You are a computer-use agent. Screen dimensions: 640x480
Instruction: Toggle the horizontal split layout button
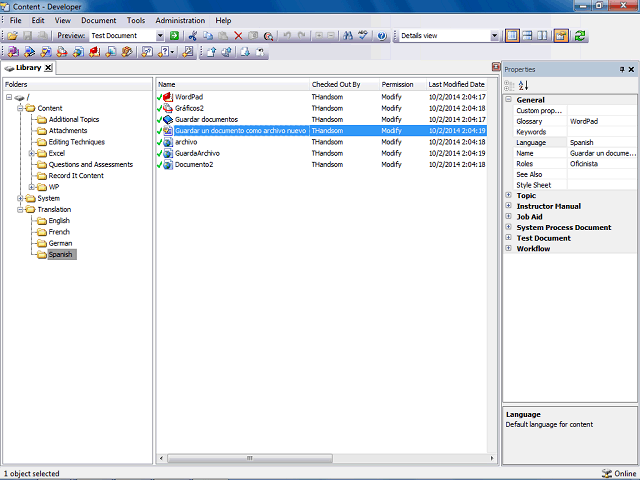[527, 36]
